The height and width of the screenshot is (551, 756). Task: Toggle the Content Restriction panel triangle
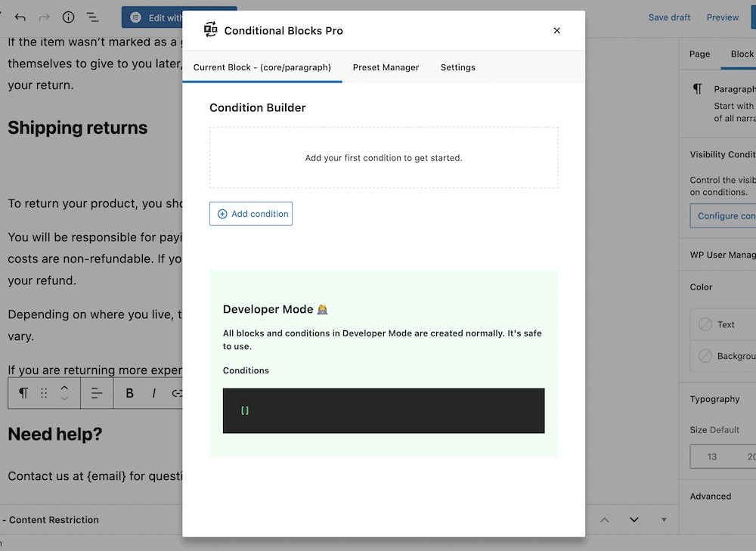coord(664,520)
